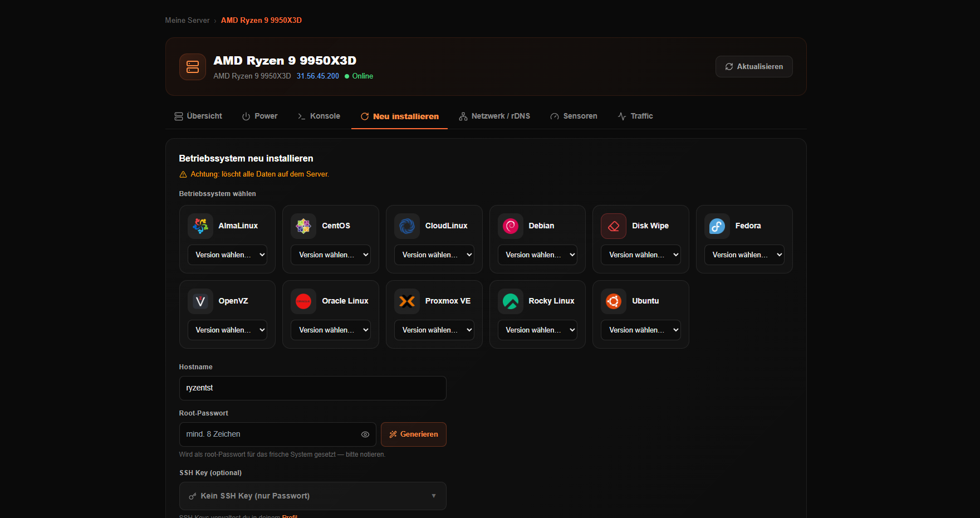Open CentOS version dropdown
This screenshot has height=518, width=980.
click(331, 255)
